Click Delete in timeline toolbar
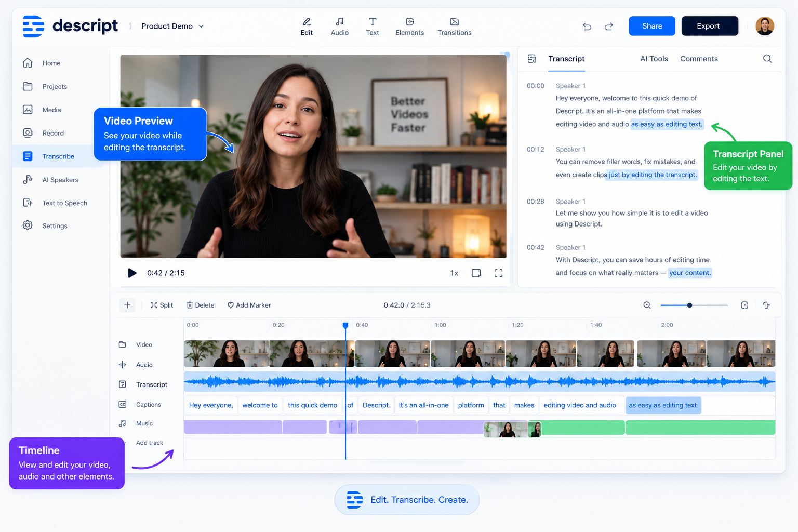This screenshot has width=798, height=532. 201,305
